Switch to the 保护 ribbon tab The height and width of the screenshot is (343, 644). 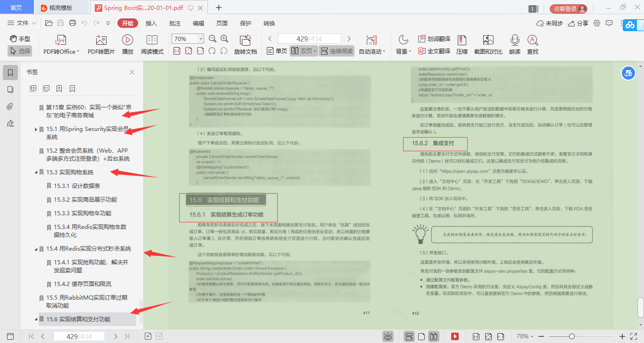246,23
